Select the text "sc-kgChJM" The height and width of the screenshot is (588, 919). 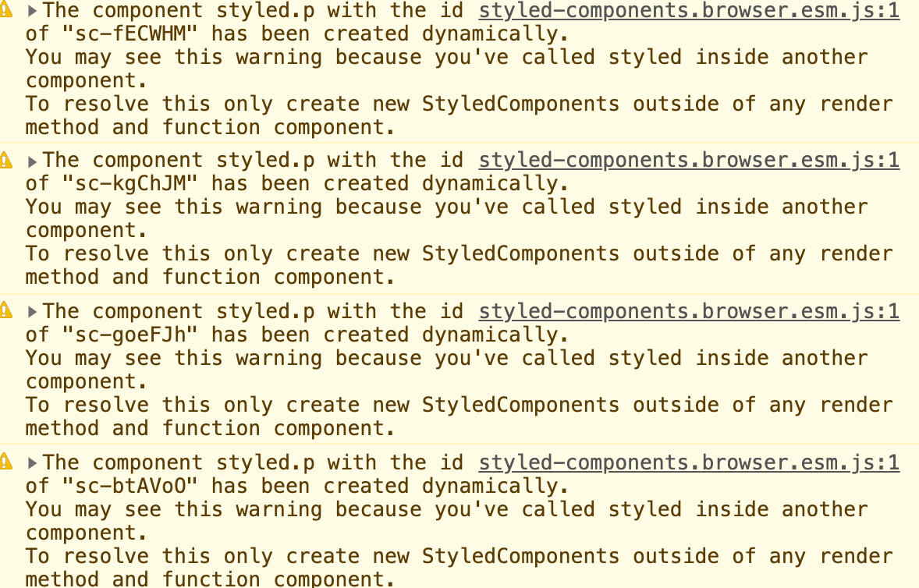(x=130, y=184)
